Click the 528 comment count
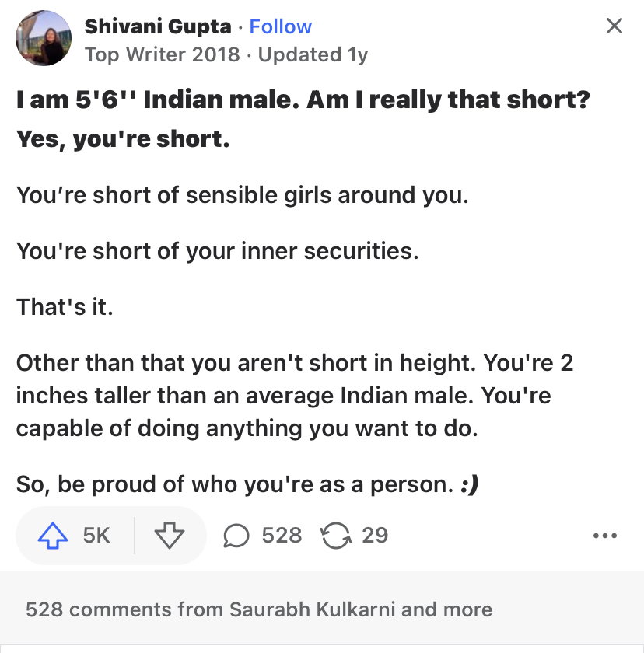Image resolution: width=644 pixels, height=653 pixels. pos(282,536)
